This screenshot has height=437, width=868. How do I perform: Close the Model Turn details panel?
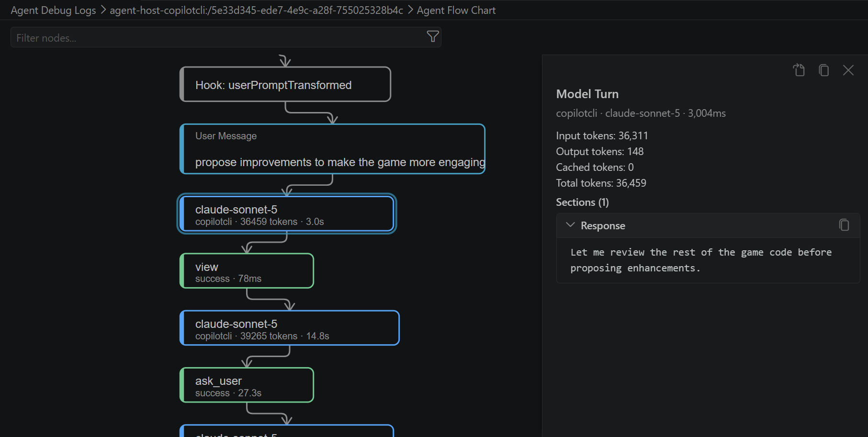click(x=848, y=70)
